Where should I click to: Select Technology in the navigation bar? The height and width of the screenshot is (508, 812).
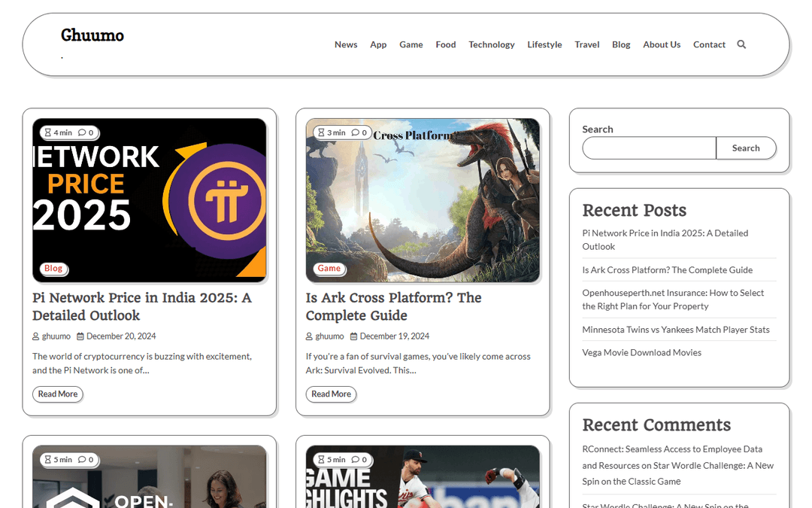(492, 44)
